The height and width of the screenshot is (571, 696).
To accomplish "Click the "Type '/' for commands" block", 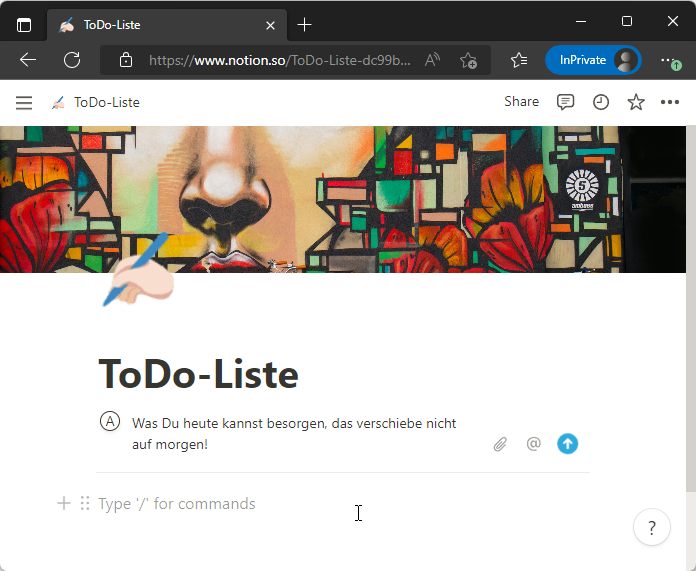I will 177,504.
